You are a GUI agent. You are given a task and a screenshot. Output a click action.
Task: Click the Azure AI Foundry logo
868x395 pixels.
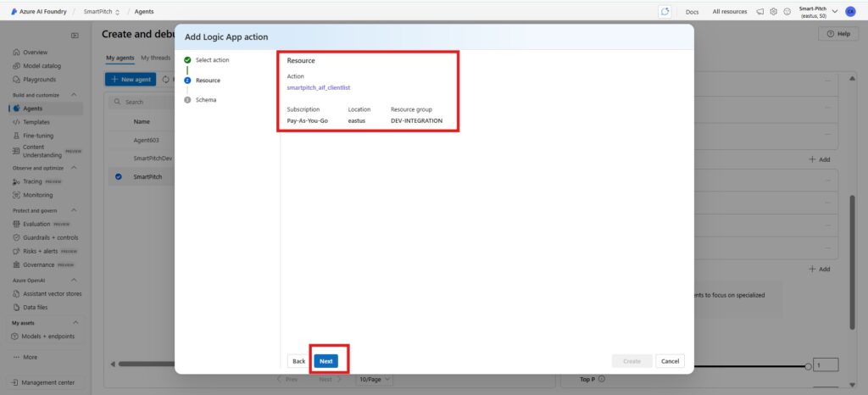[x=14, y=12]
